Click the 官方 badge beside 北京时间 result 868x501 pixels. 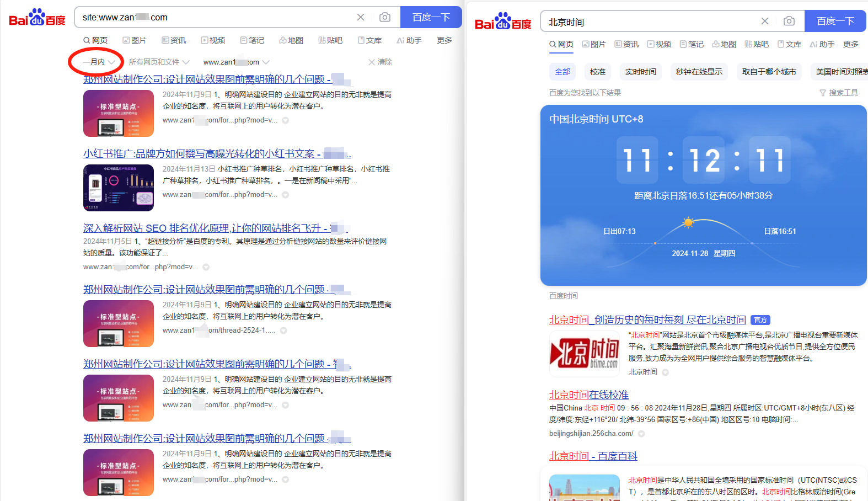761,320
